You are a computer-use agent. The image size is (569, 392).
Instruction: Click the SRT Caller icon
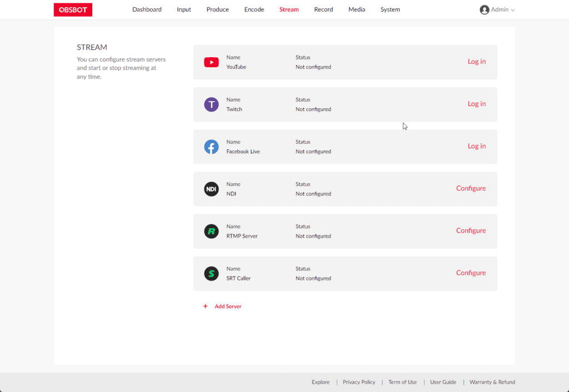coord(211,273)
